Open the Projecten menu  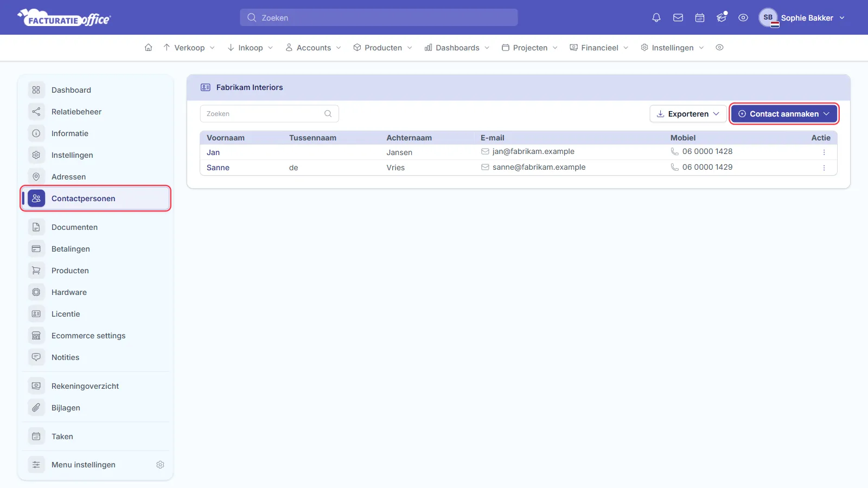pos(530,48)
